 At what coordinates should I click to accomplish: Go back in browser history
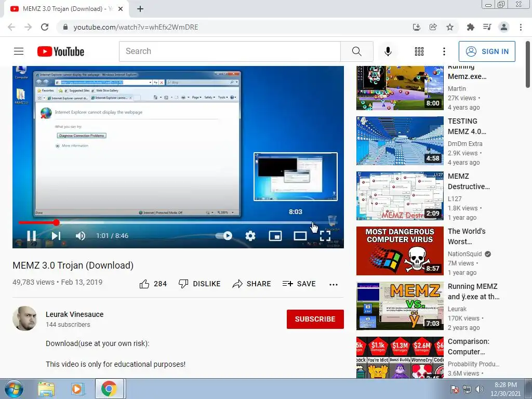(11, 27)
